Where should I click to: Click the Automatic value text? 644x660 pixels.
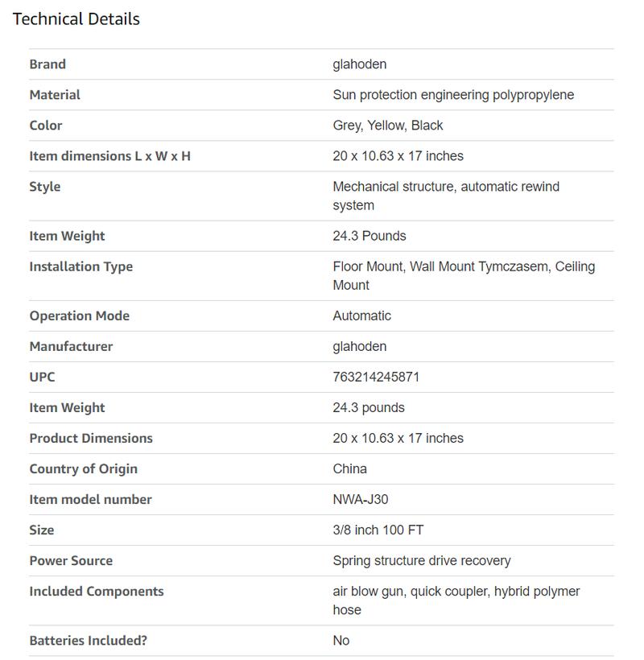pos(361,316)
